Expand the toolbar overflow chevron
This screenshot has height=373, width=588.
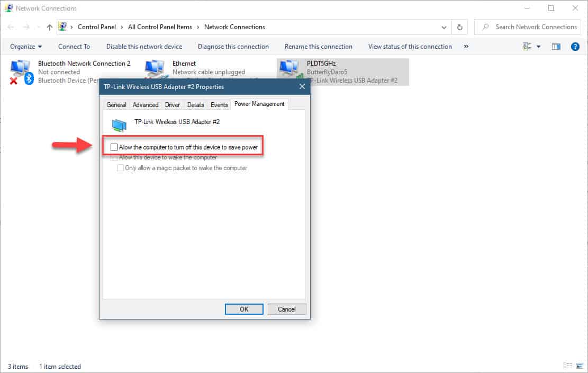[x=466, y=47]
